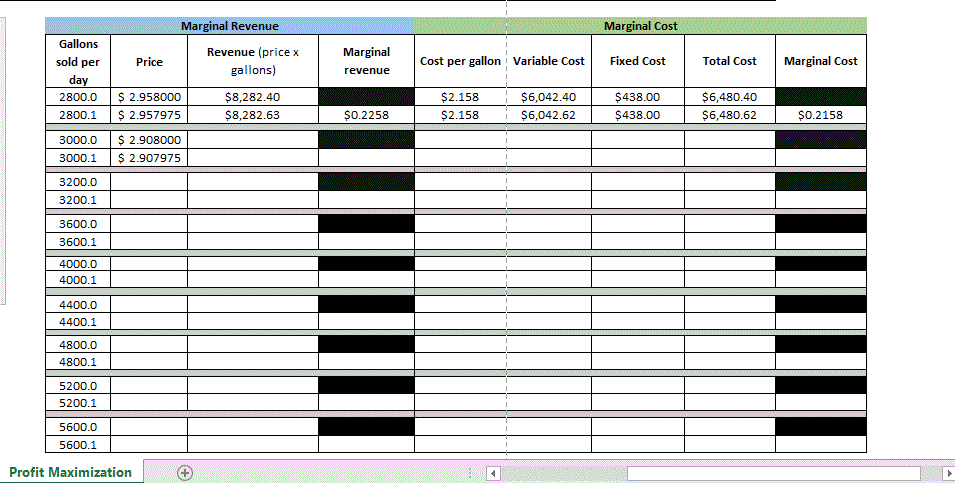Select the fixed cost cell in row 2800.1
The width and height of the screenshot is (955, 483).
638,115
